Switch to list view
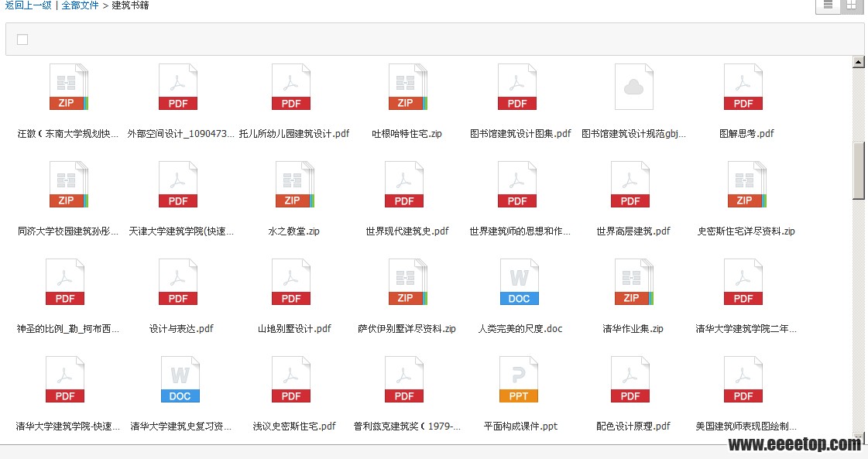 tap(829, 5)
